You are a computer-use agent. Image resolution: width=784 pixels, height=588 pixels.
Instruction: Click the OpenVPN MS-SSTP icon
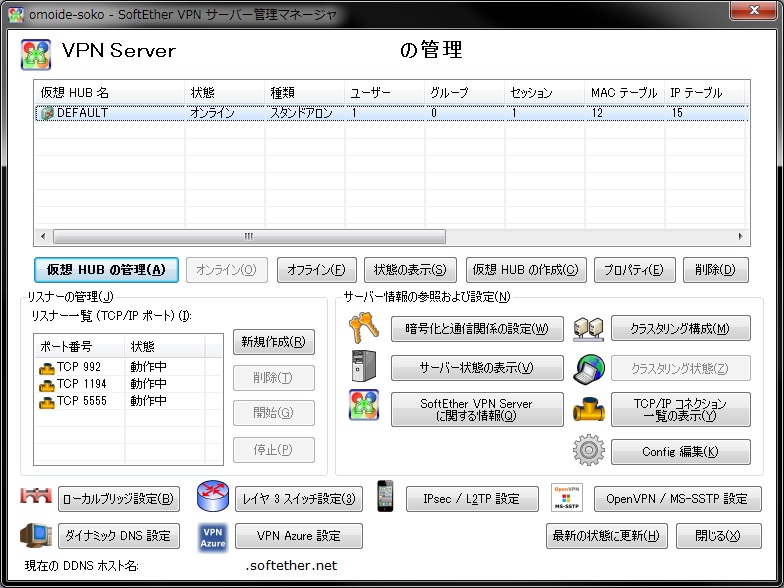click(566, 497)
